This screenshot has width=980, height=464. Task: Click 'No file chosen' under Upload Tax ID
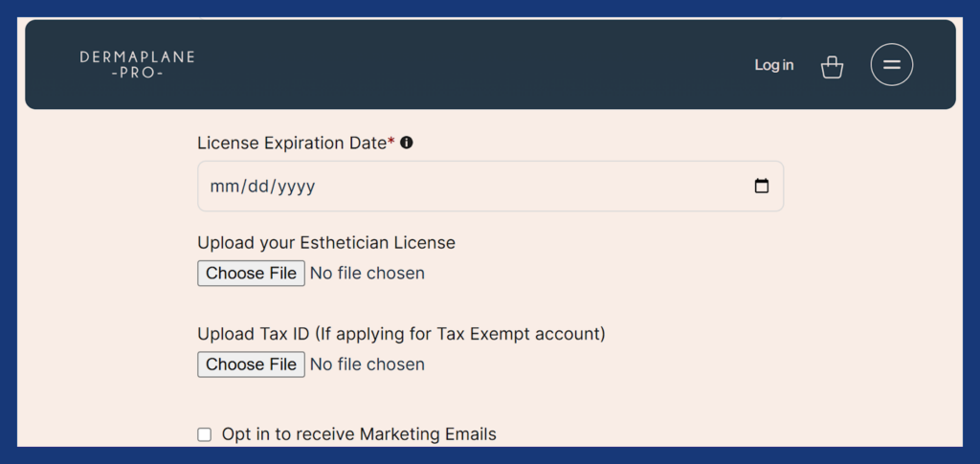[367, 365]
